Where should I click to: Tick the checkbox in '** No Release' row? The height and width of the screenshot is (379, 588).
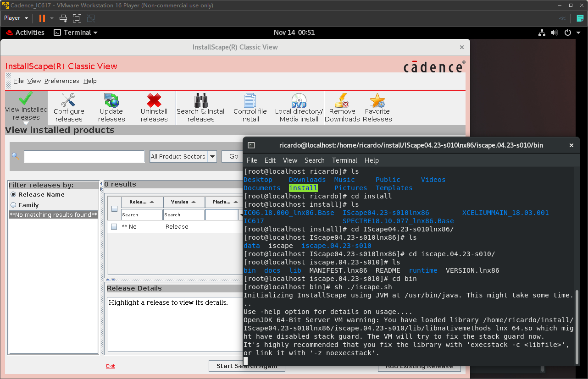pos(114,226)
